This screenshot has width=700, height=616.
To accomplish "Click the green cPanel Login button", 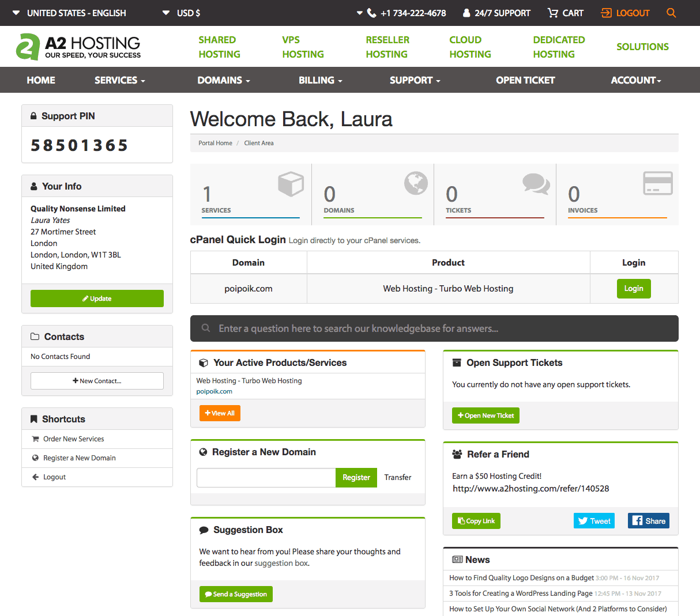I will coord(634,289).
